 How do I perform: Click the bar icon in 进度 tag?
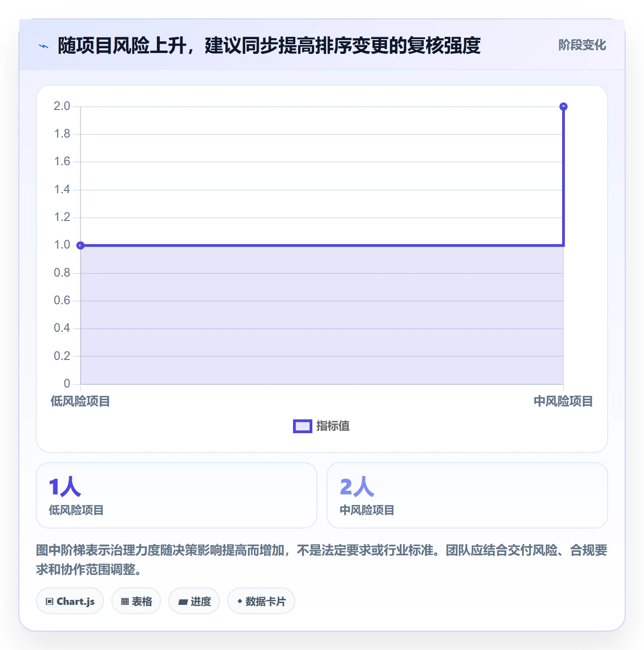[183, 602]
